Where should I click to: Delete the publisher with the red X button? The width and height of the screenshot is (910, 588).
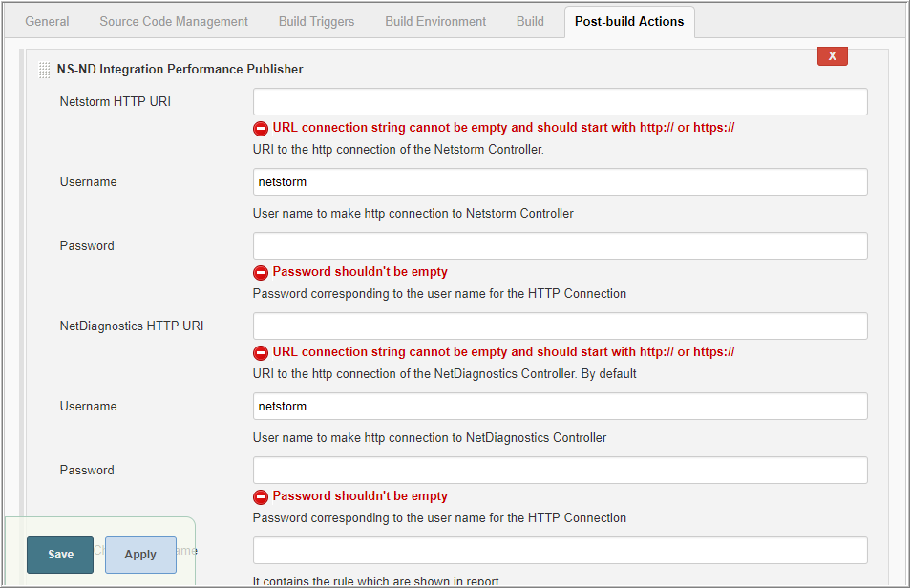pyautogui.click(x=832, y=56)
